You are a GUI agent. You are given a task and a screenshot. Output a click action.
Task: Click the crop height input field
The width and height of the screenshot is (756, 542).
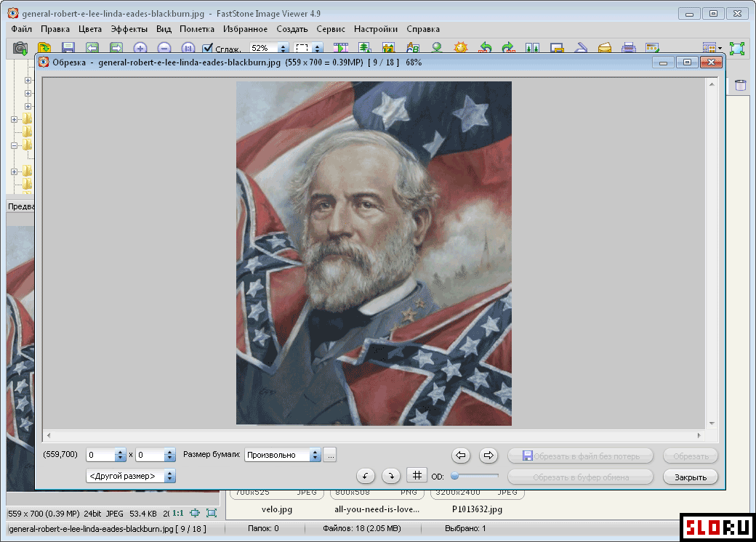click(x=150, y=455)
